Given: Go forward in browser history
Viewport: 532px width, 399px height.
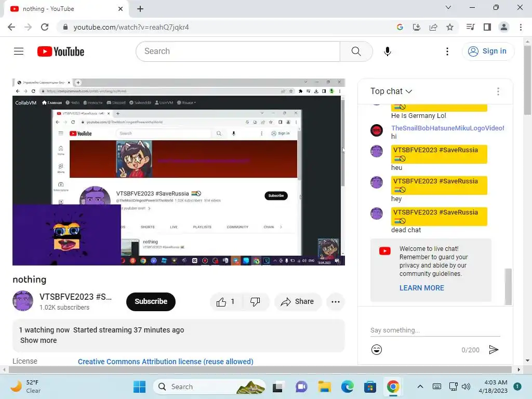Looking at the screenshot, I should coord(28,27).
